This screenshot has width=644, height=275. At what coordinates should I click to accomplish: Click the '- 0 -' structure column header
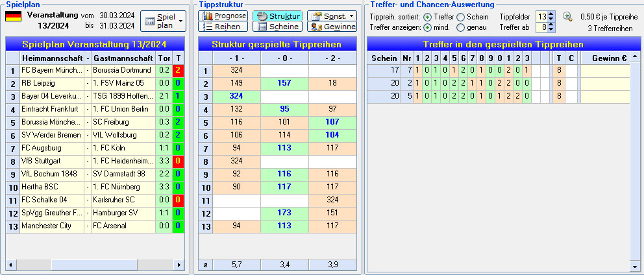284,58
